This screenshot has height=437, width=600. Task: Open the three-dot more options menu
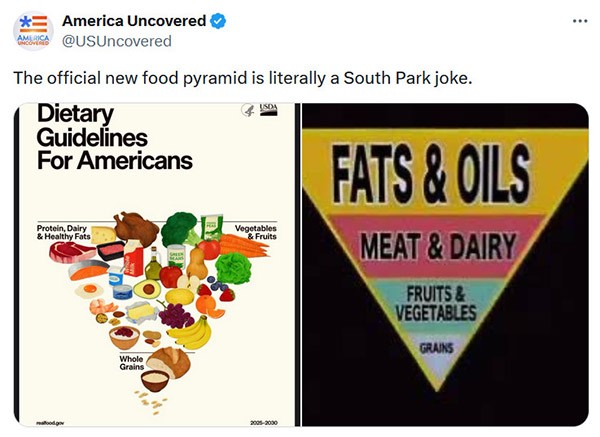[580, 21]
